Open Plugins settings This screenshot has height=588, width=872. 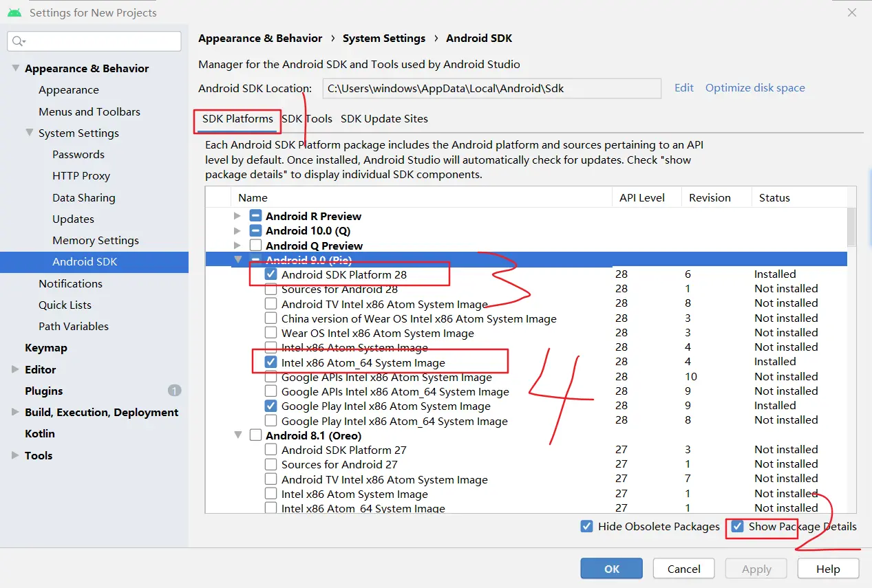[44, 391]
